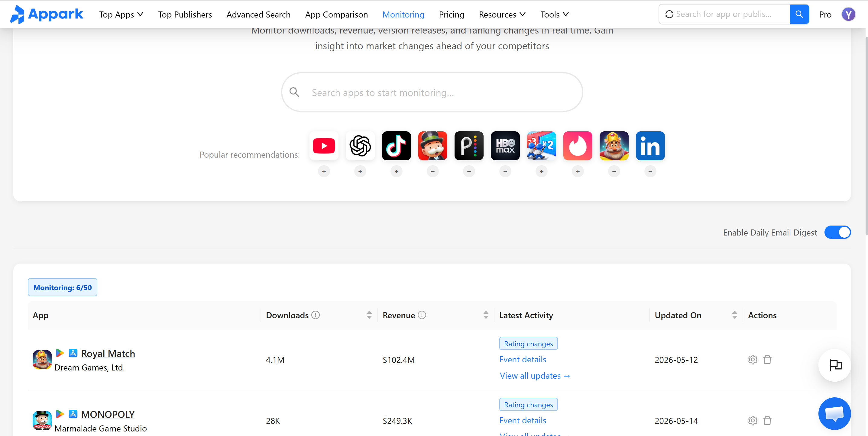The image size is (868, 436).
Task: Open Royal Match app link
Action: 108,353
